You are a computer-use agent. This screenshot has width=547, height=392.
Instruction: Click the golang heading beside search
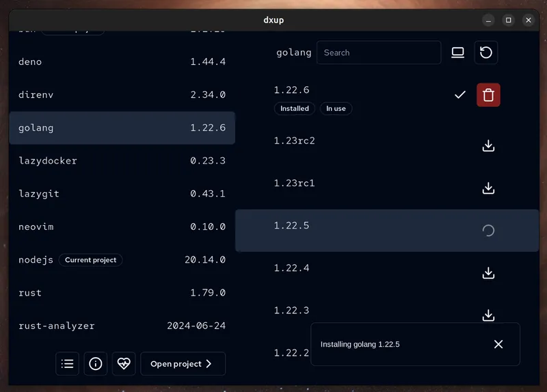[294, 53]
